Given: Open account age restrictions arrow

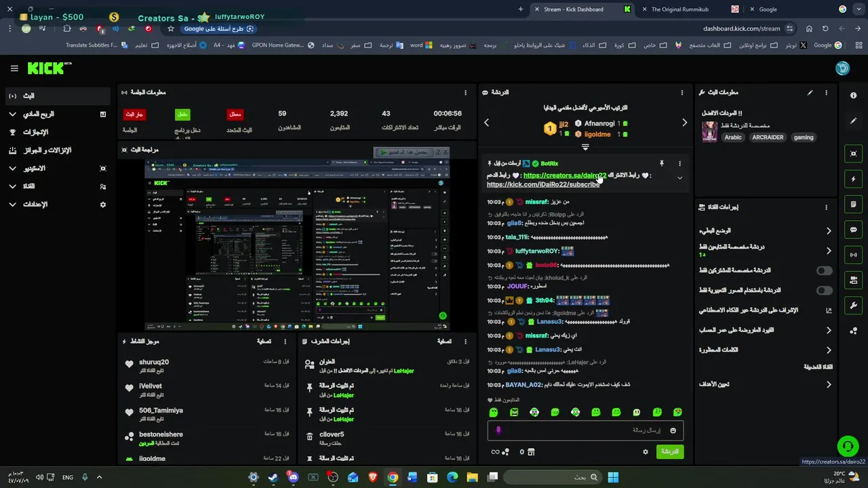Looking at the screenshot, I should click(828, 331).
